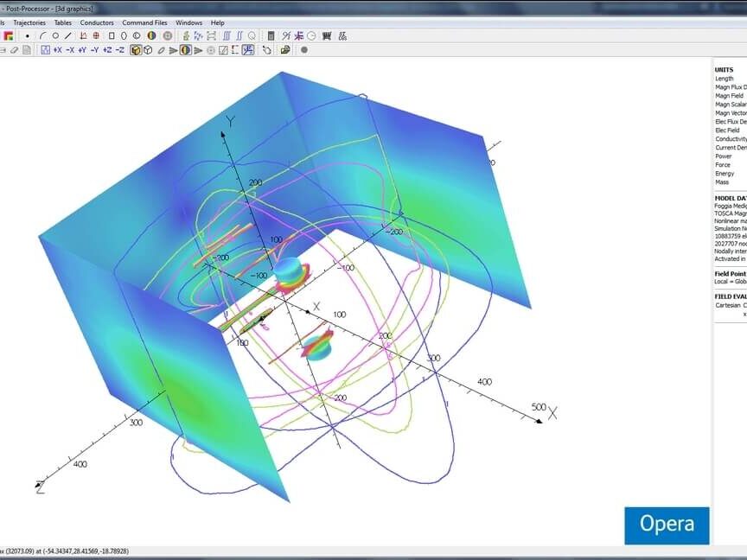Toggle solid shaded cube view
The width and height of the screenshot is (747, 560).
tap(136, 50)
